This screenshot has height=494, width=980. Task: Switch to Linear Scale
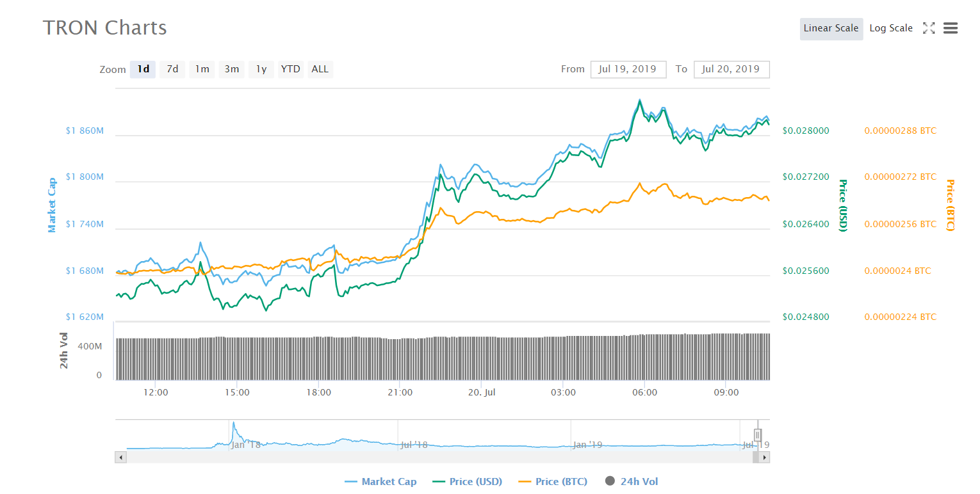click(831, 29)
